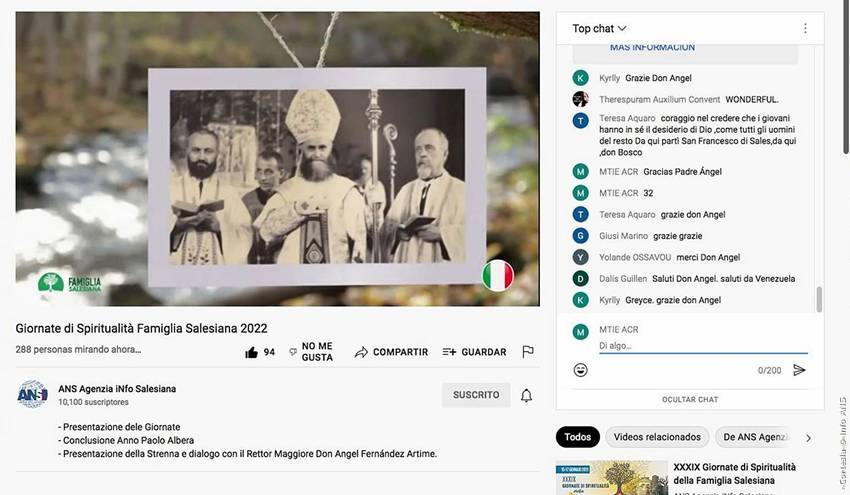
Task: Open the ANS channel logo avatar
Action: pyautogui.click(x=33, y=394)
